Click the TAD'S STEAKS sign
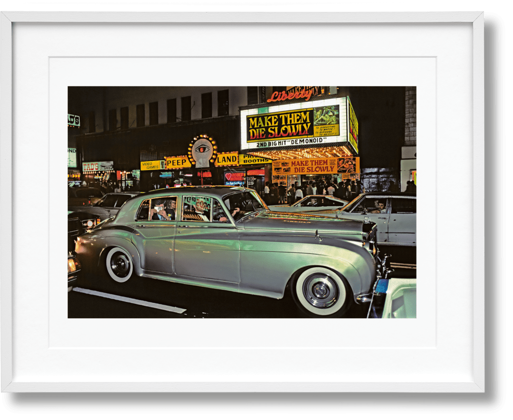This screenshot has height=420, width=513. click(x=98, y=167)
